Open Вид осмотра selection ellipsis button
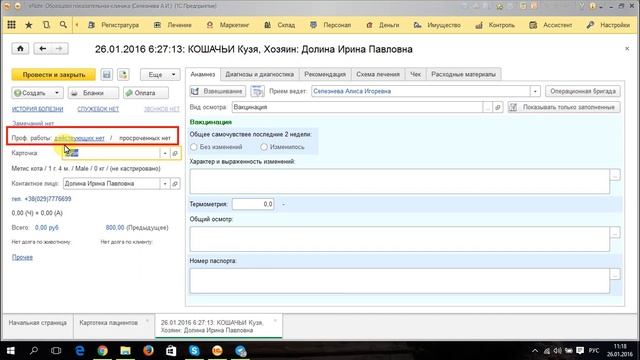 487,107
